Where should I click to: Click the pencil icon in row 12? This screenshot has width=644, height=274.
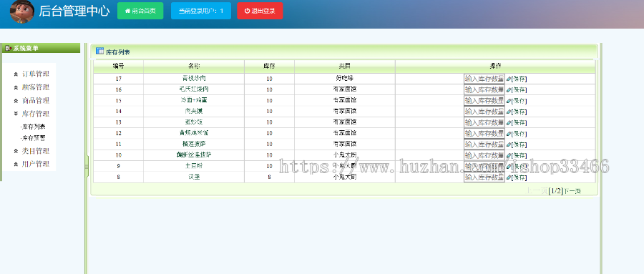[509, 134]
